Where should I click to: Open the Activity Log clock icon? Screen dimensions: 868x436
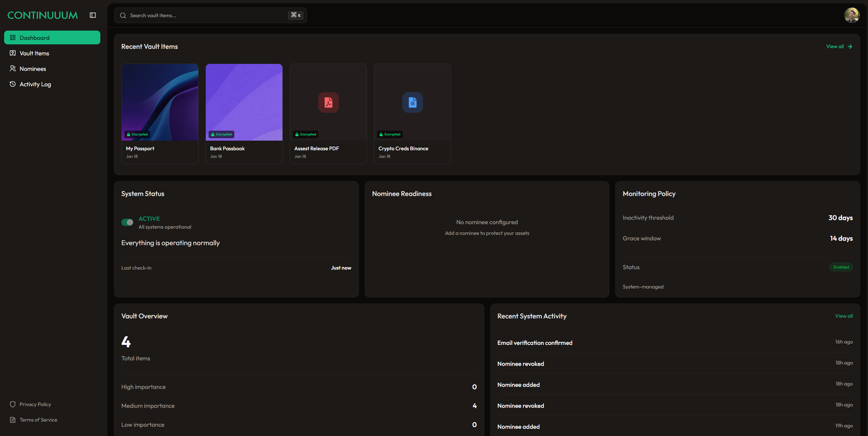[x=13, y=84]
